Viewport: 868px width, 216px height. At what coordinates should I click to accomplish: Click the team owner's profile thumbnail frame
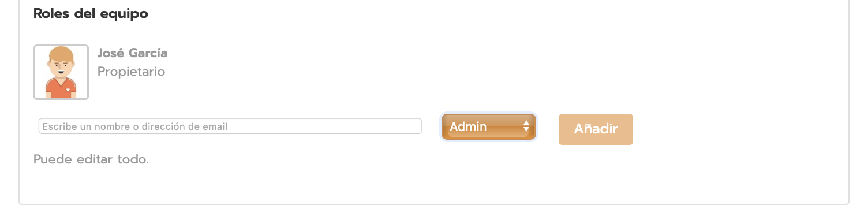tap(61, 72)
